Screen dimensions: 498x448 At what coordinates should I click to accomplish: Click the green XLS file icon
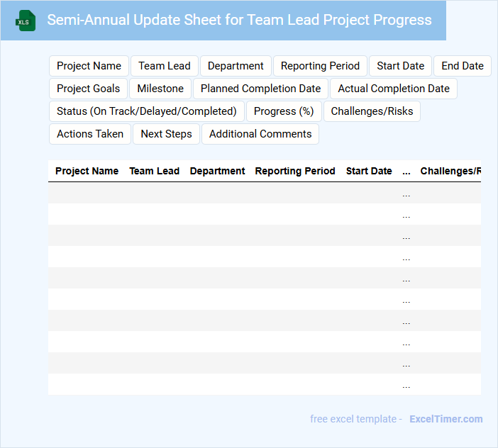pos(26,21)
